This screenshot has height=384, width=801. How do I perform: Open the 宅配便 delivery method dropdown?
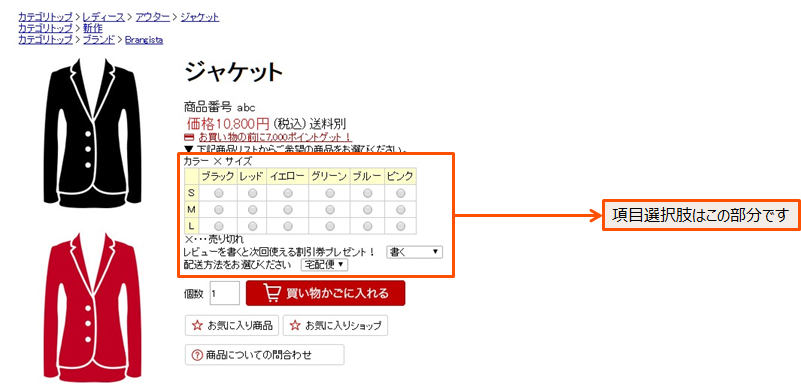click(x=324, y=265)
